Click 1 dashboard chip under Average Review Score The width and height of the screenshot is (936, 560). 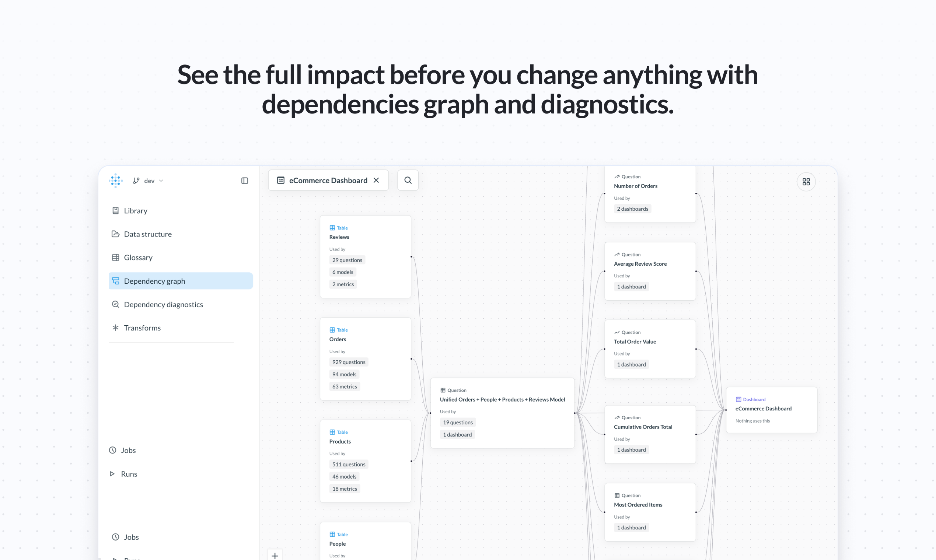(x=631, y=286)
